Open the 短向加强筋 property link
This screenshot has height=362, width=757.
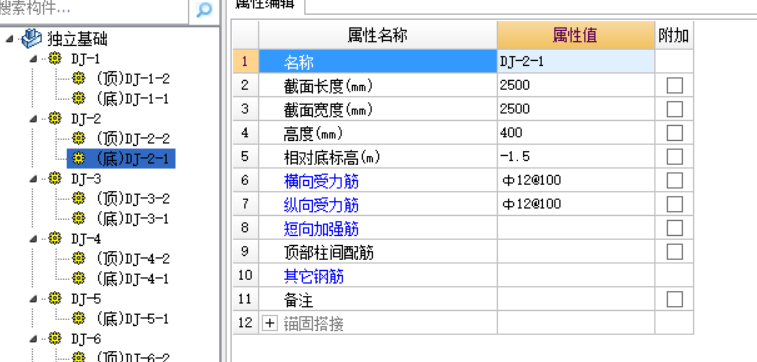(x=321, y=228)
